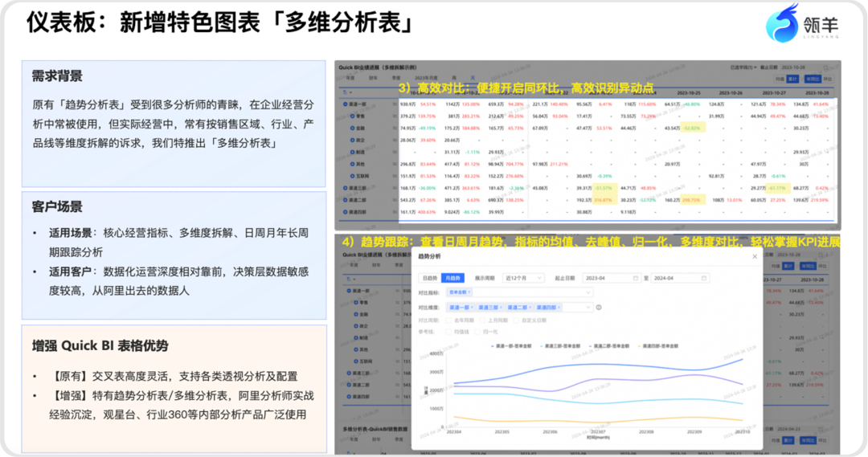Switch to 季度 tab in 高效对比 table
The width and height of the screenshot is (868, 457).
[x=395, y=79]
